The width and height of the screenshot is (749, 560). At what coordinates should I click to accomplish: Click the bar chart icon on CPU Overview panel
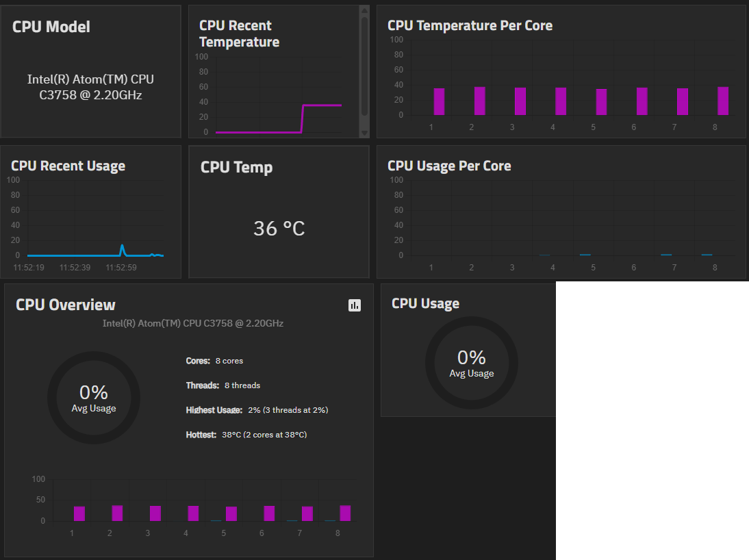click(355, 305)
